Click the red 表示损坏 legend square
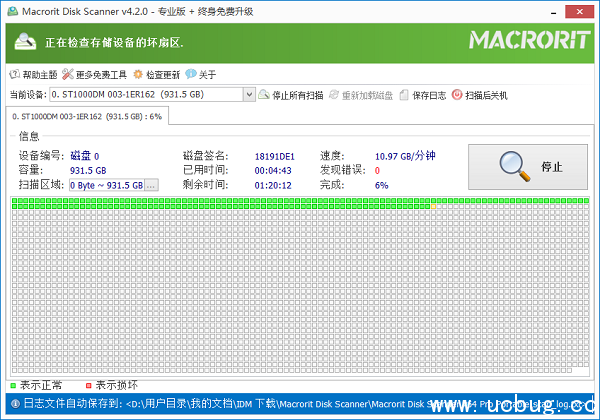 point(88,386)
